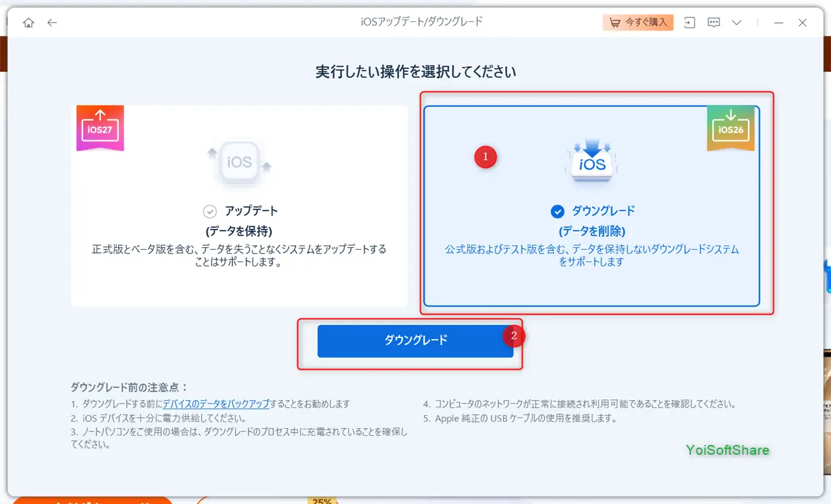The height and width of the screenshot is (504, 831).
Task: Open the feedback chat icon
Action: coord(713,23)
